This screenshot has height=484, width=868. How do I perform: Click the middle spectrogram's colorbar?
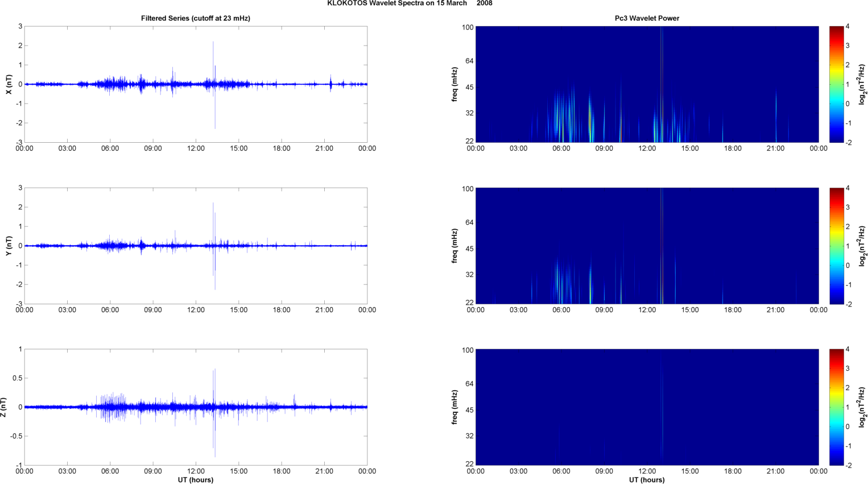coord(836,246)
